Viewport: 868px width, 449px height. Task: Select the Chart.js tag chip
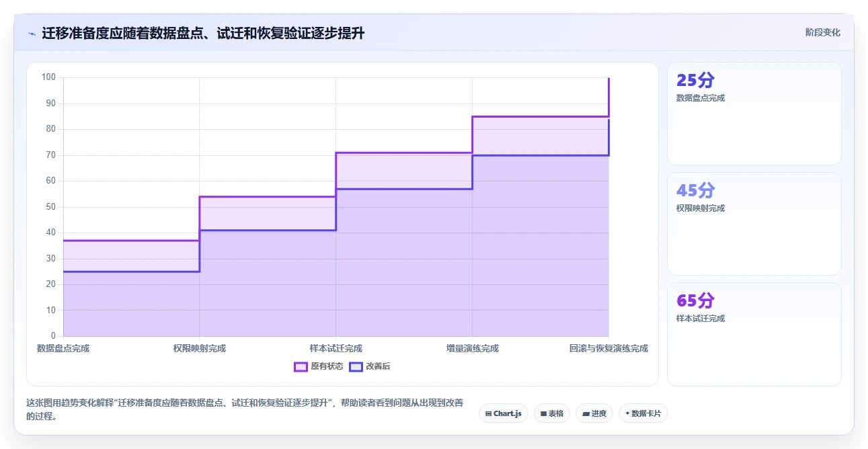point(504,413)
